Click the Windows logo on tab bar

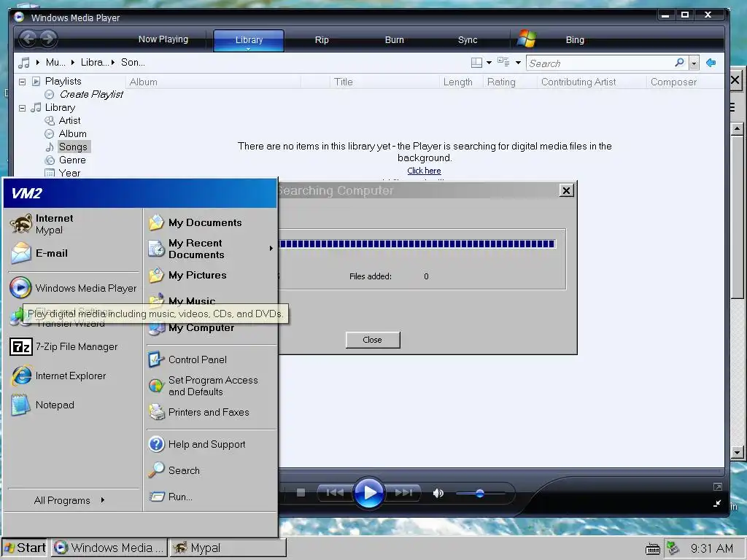527,39
